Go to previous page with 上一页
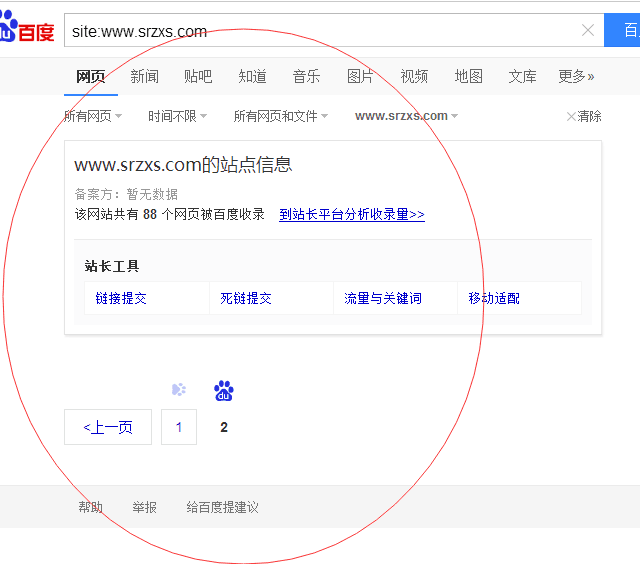This screenshot has height=564, width=640. (x=108, y=427)
